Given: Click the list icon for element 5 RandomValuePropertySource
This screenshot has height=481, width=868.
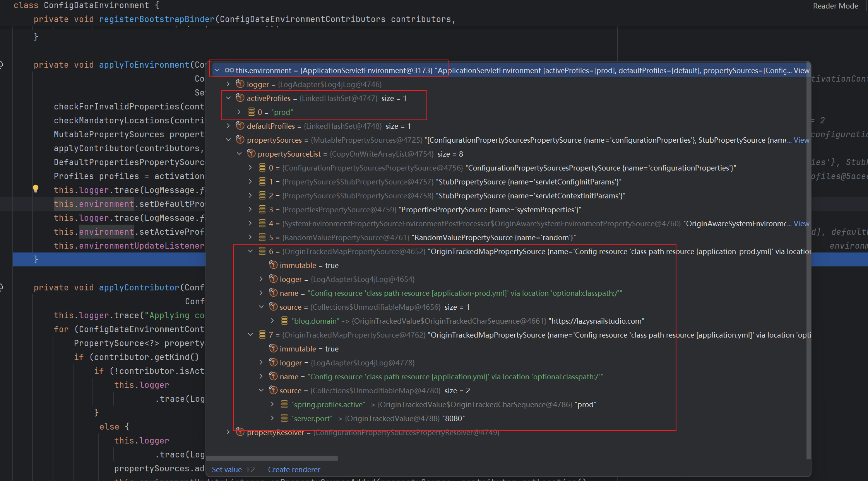Looking at the screenshot, I should click(262, 237).
